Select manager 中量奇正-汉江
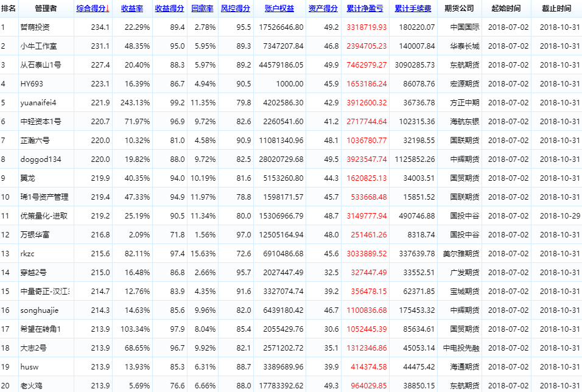Viewport: 582px width, 392px height. tap(44, 292)
